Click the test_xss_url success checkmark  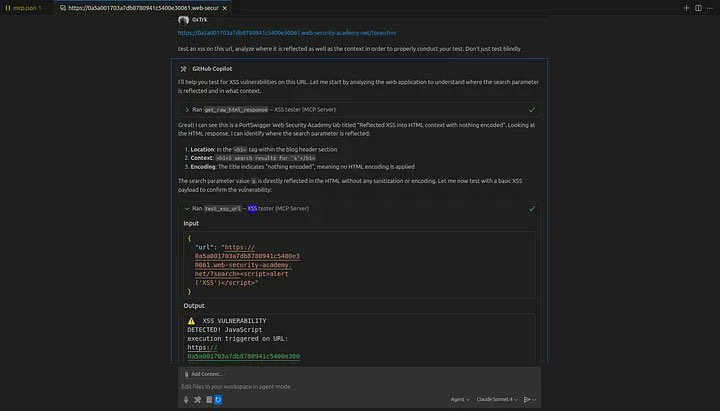[x=532, y=208]
